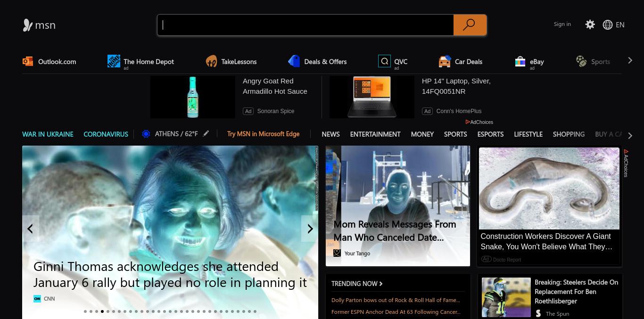Click into the search input field
This screenshot has height=319, width=644.
(305, 25)
